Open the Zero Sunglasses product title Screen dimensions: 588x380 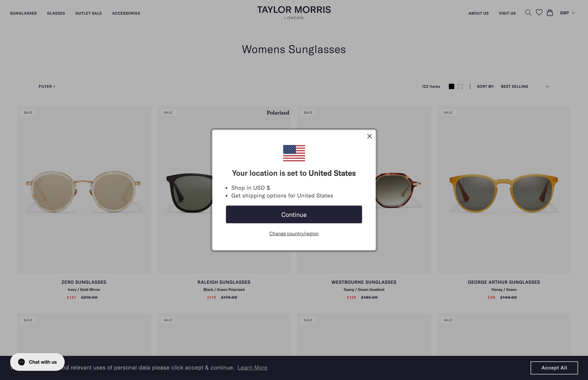84,282
